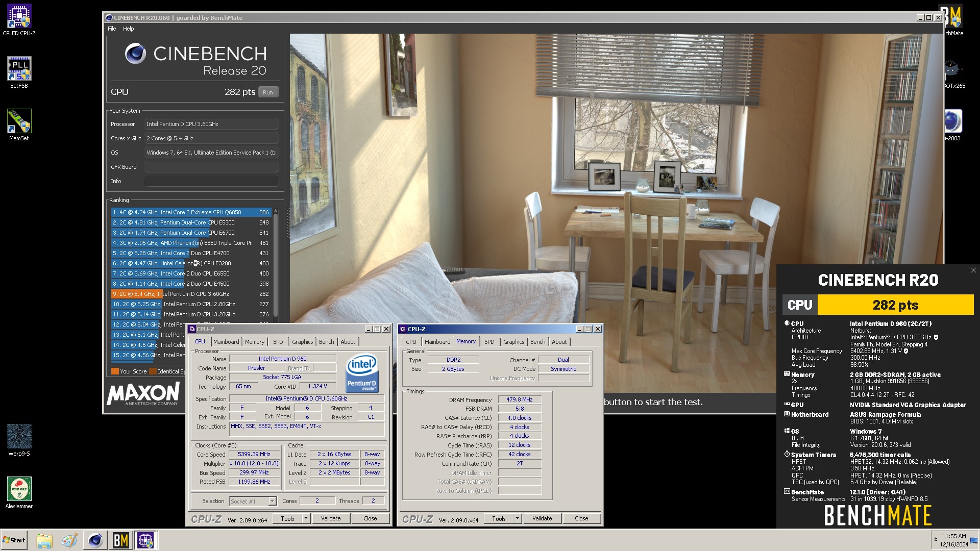Open About tab in left CPU-Z
The image size is (980, 551).
click(348, 342)
